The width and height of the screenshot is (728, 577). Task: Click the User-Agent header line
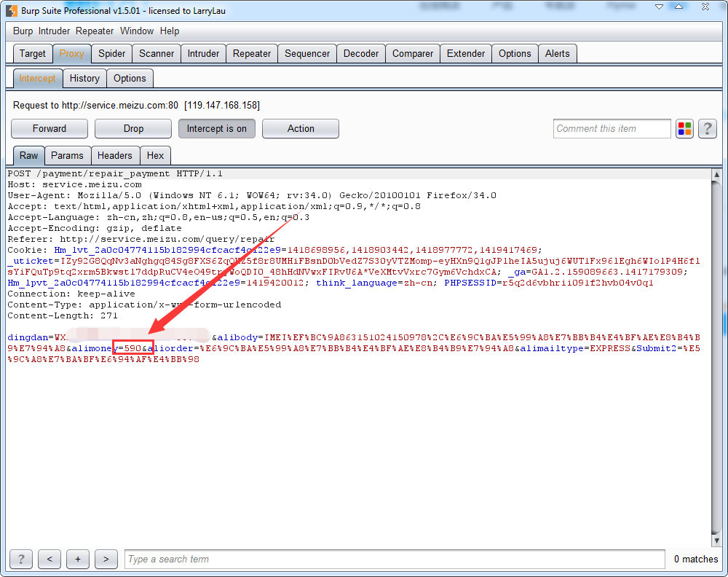pos(252,195)
